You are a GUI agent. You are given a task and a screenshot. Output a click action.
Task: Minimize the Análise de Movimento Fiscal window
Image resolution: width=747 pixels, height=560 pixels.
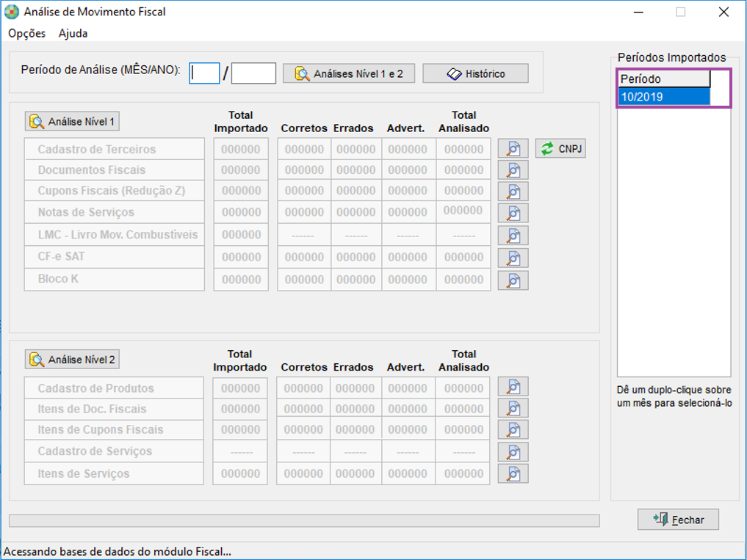click(x=639, y=12)
